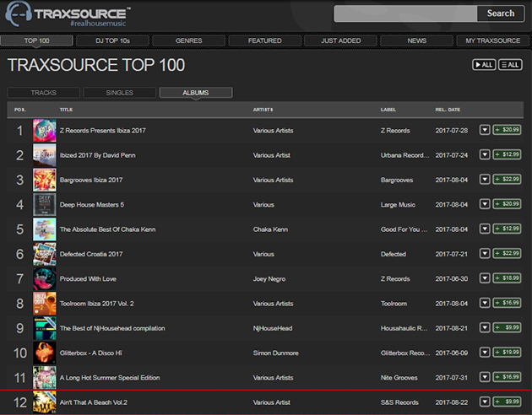Click the Play All button
This screenshot has height=415, width=532.
click(x=484, y=65)
